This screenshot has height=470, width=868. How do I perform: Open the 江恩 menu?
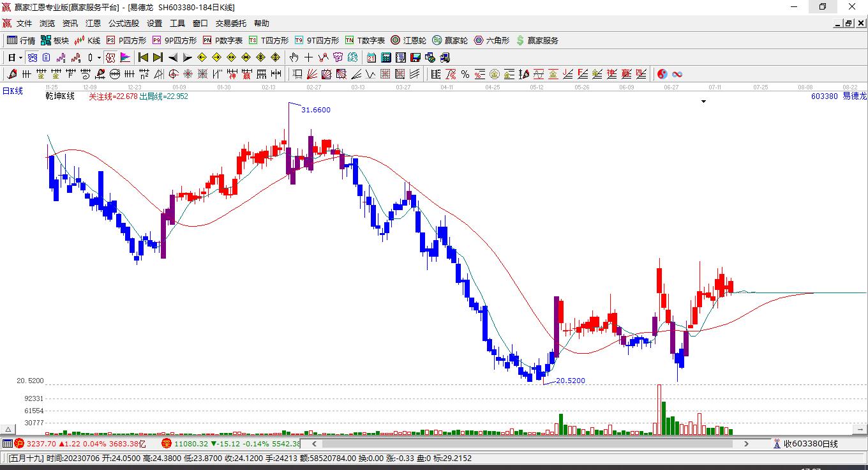[93, 24]
